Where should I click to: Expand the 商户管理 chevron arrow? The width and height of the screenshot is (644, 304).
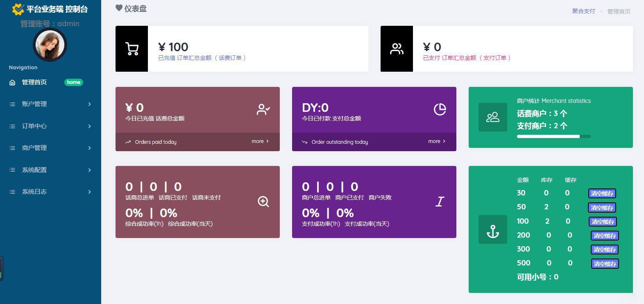89,148
